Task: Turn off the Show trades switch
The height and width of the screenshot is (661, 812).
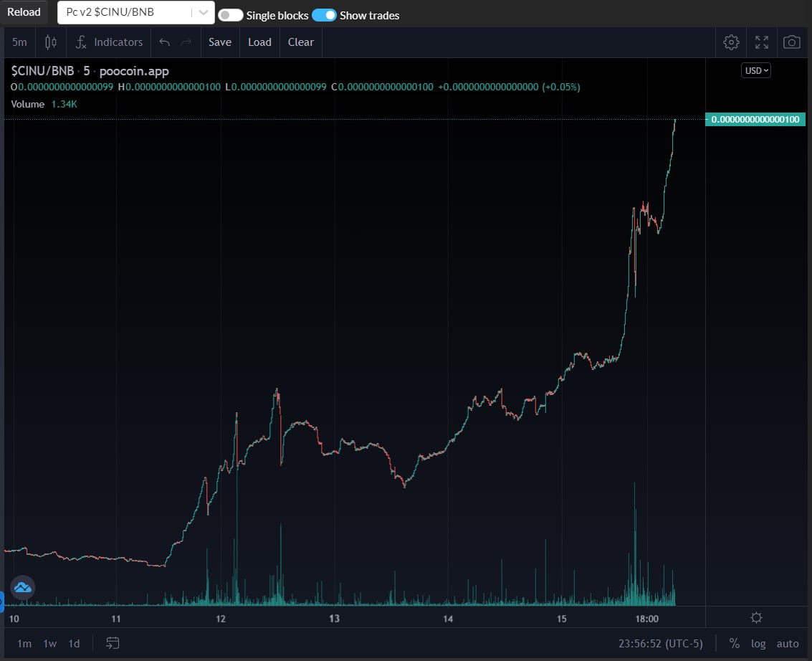Action: click(x=324, y=15)
